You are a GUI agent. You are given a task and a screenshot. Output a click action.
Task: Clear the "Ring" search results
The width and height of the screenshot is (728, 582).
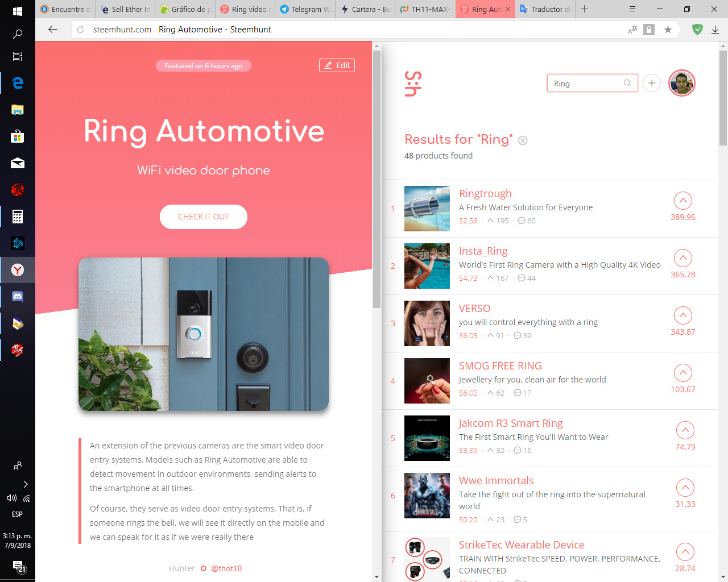pos(523,140)
